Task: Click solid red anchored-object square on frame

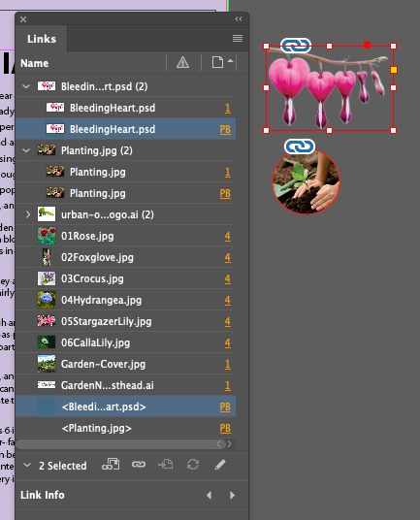Action: tap(367, 45)
